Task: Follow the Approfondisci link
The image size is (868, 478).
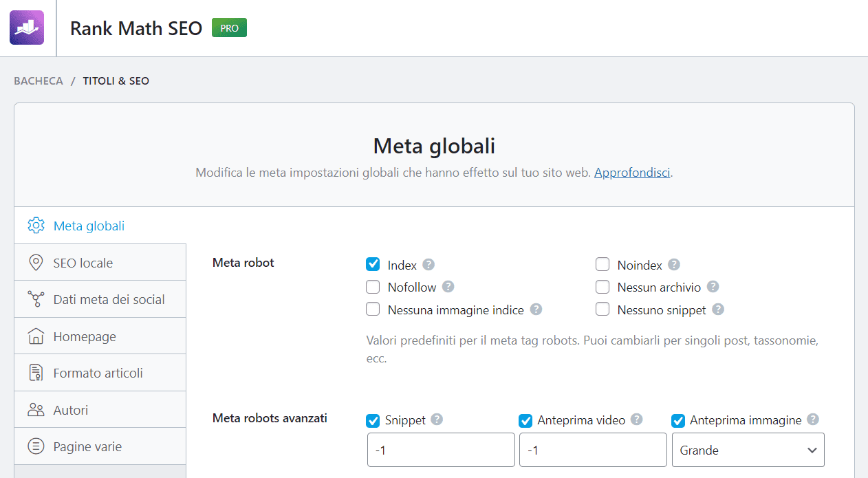Action: [x=631, y=173]
